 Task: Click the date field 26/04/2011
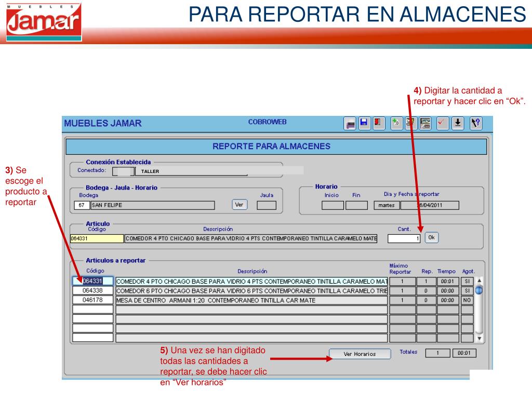[430, 205]
